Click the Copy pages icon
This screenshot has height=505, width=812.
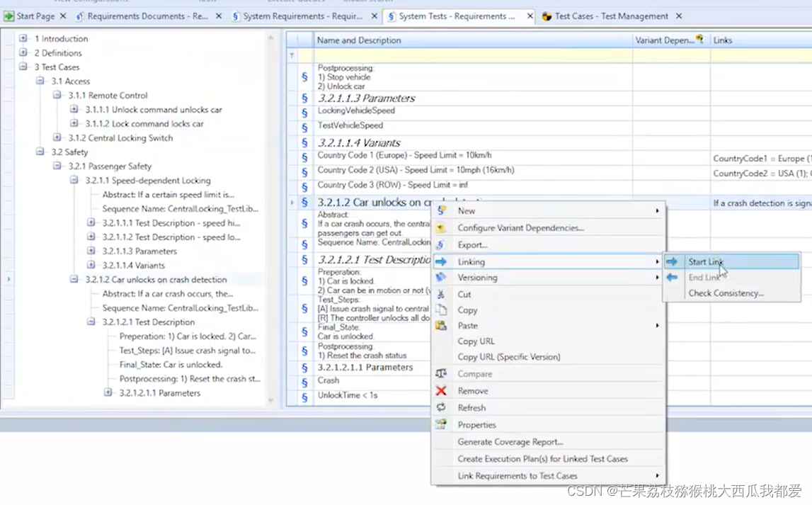(441, 310)
